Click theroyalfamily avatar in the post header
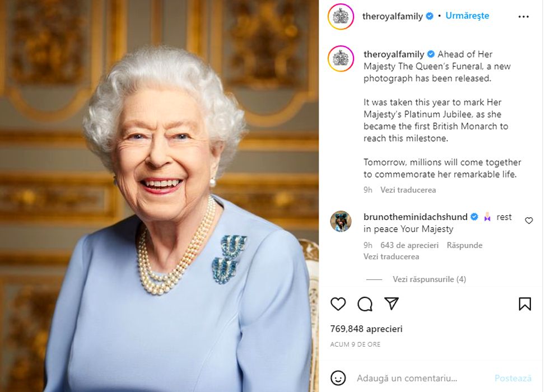545x392 pixels. [341, 16]
